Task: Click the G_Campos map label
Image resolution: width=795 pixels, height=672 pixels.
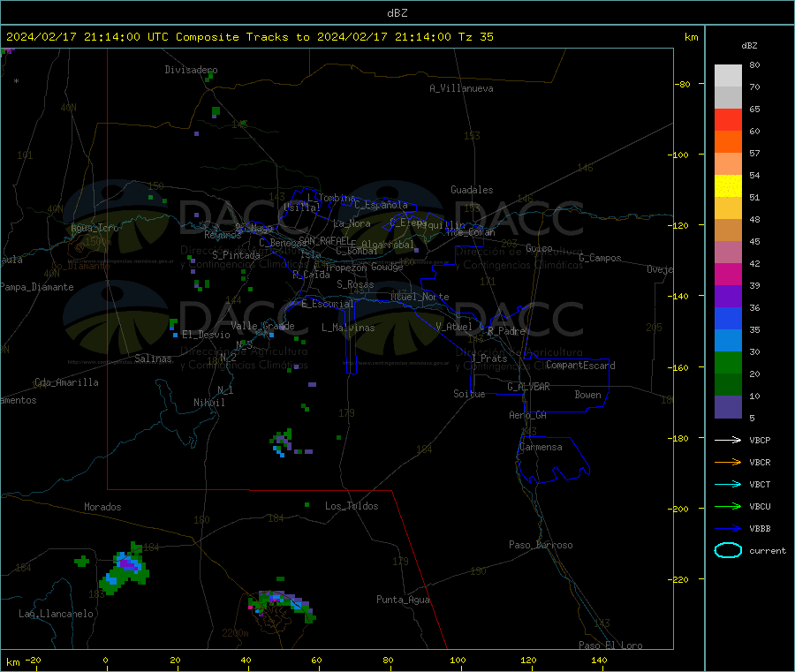Action: pos(601,258)
